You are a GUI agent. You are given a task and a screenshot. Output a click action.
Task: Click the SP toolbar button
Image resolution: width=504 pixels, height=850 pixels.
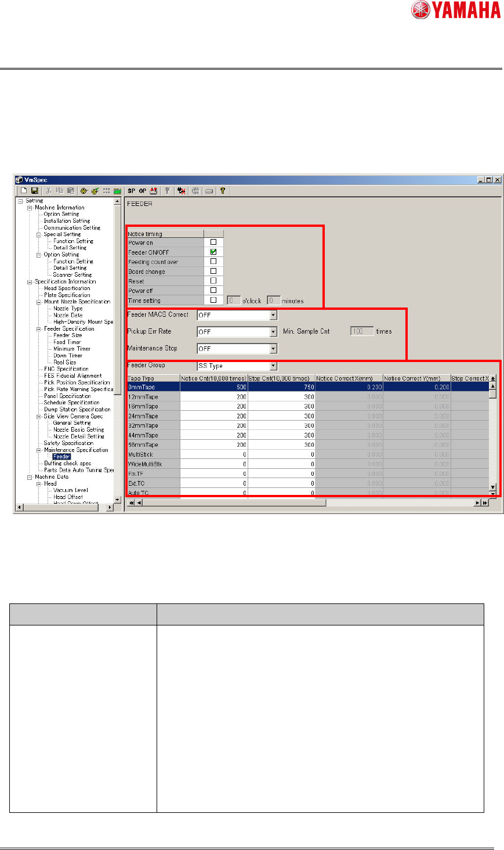click(132, 190)
